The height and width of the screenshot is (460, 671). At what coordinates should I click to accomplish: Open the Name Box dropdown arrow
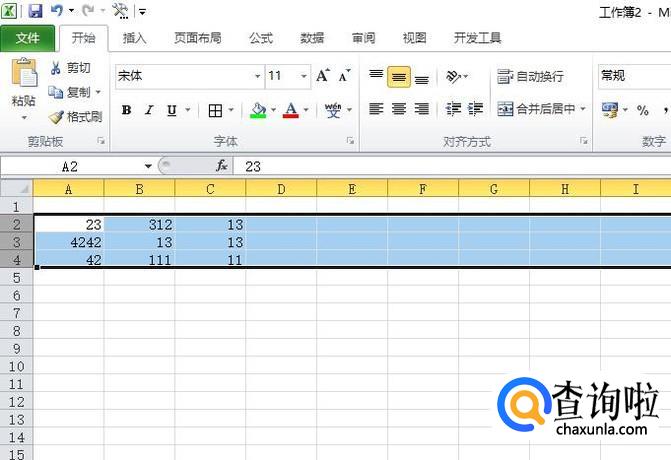148,166
